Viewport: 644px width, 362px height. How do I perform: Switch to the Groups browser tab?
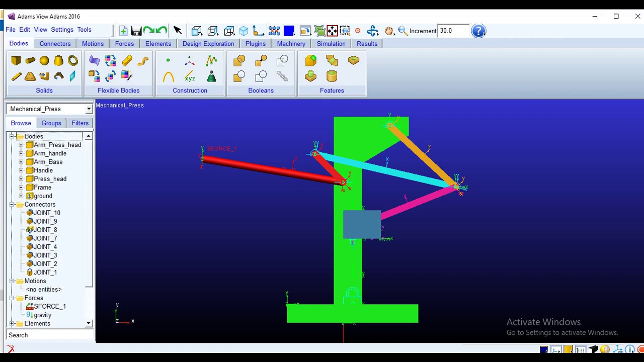(x=51, y=123)
